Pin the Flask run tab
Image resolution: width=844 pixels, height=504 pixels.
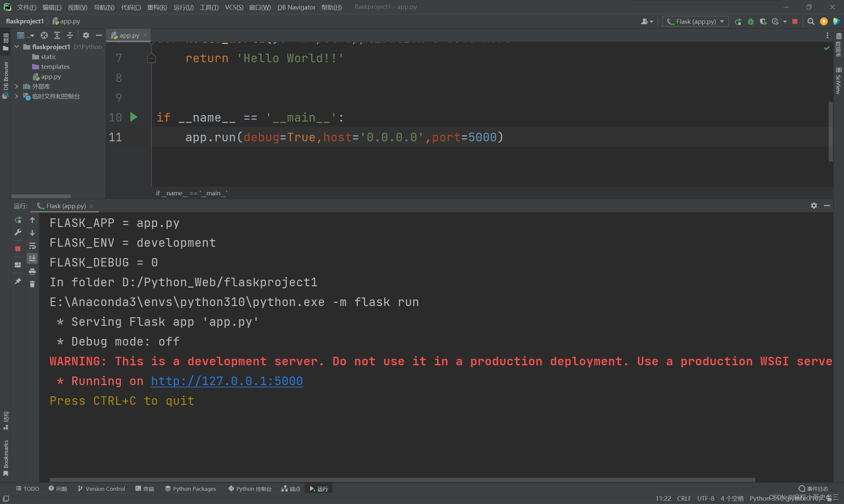pyautogui.click(x=18, y=281)
